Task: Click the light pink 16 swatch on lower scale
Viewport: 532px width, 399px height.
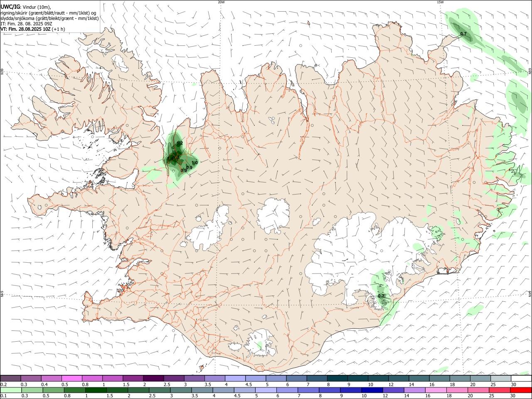Action: [x=435, y=390]
